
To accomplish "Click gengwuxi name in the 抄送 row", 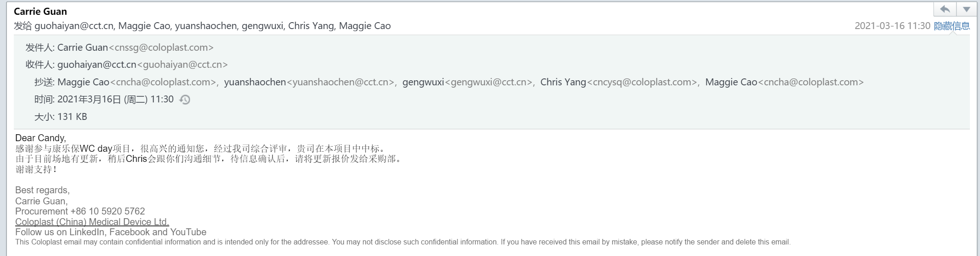I will pyautogui.click(x=423, y=82).
